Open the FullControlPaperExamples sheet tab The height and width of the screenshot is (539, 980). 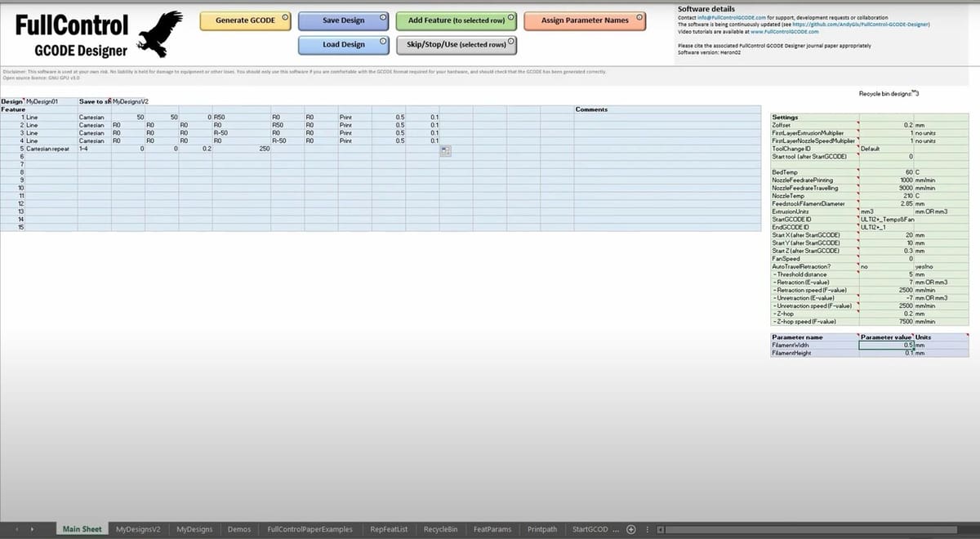click(x=310, y=529)
